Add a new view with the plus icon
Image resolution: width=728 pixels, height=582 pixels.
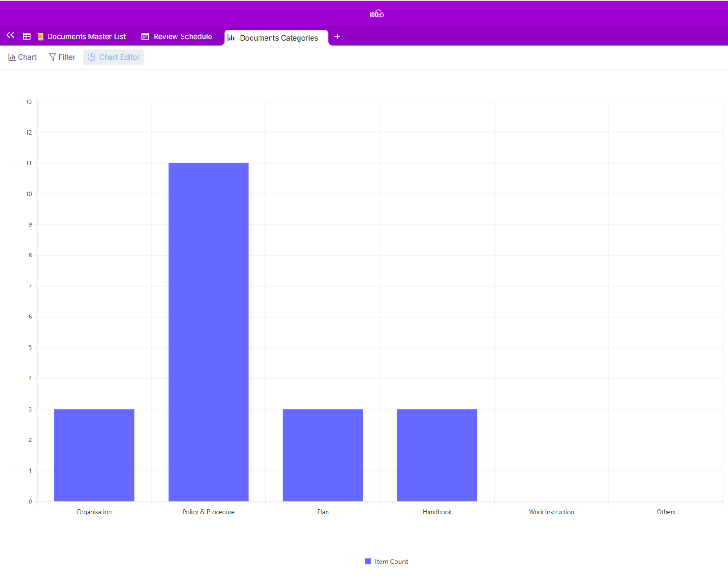(337, 37)
